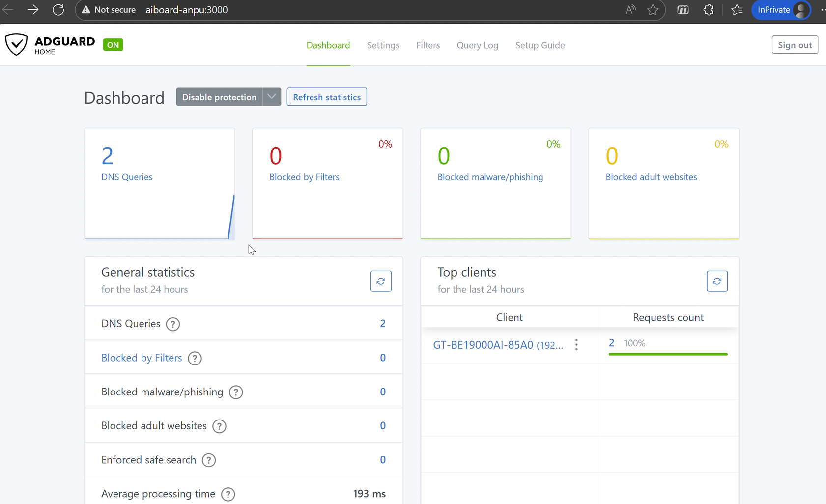826x504 pixels.
Task: Refresh the General statistics panel
Action: pyautogui.click(x=381, y=281)
